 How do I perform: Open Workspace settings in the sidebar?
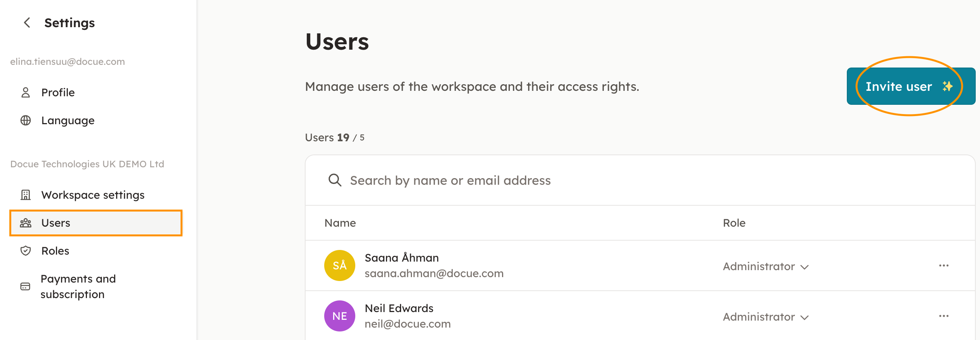pyautogui.click(x=93, y=195)
